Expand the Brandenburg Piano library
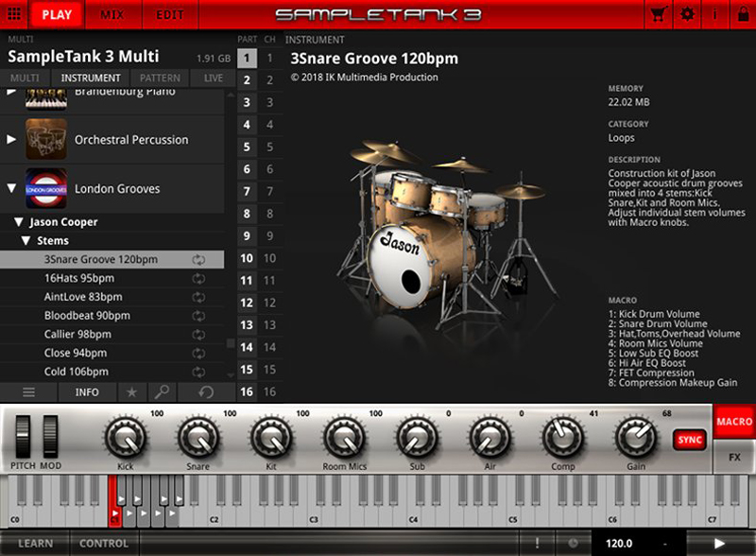This screenshot has width=756, height=556. (11, 93)
